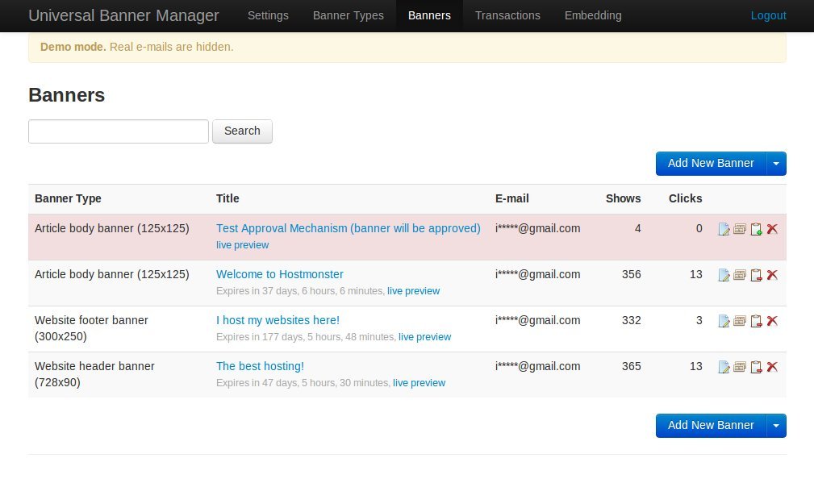Open the edit icon for Welcome to Hostmonster
The image size is (814, 504).
coord(724,276)
